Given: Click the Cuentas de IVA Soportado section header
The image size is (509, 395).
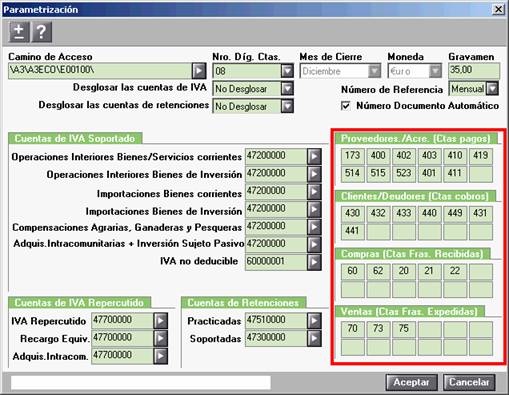Looking at the screenshot, I should [x=75, y=138].
